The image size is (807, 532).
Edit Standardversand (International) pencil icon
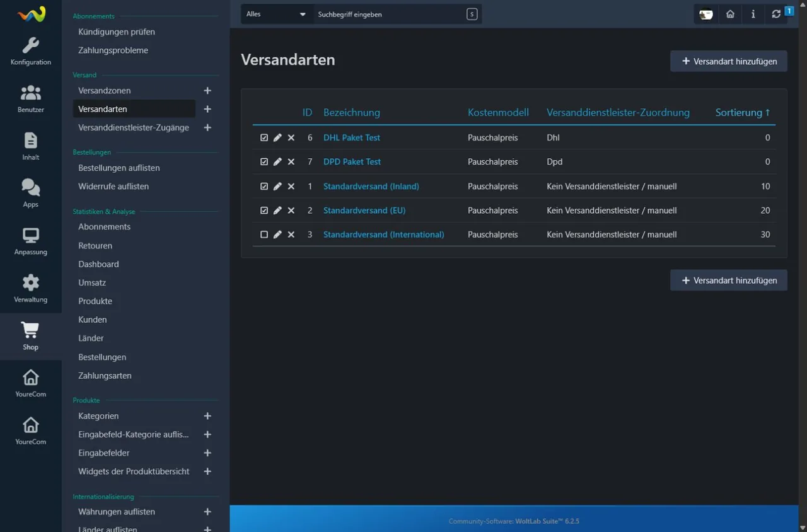pyautogui.click(x=277, y=234)
